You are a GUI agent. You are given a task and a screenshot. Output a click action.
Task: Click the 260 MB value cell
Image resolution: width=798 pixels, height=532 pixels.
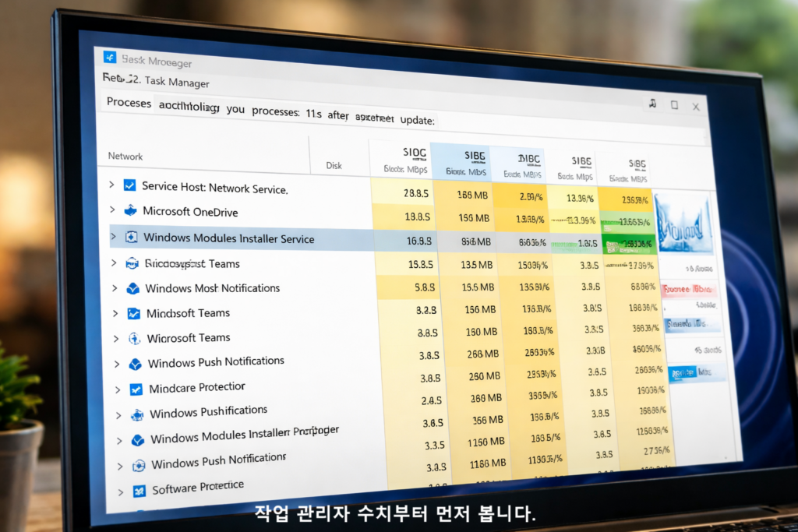485,376
